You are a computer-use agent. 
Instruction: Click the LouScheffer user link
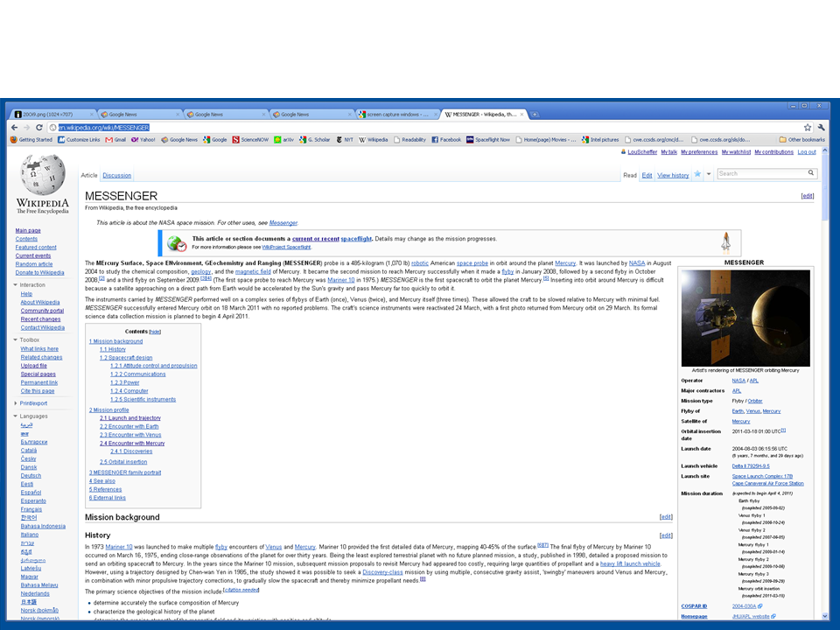point(642,152)
